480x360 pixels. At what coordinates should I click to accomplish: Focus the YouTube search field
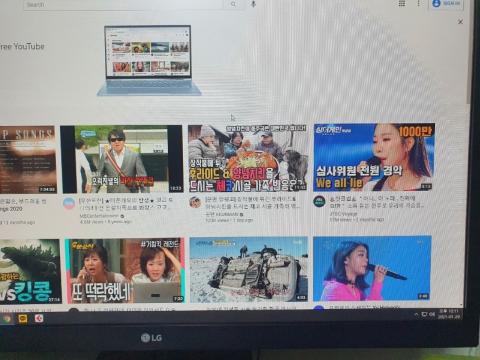[123, 5]
